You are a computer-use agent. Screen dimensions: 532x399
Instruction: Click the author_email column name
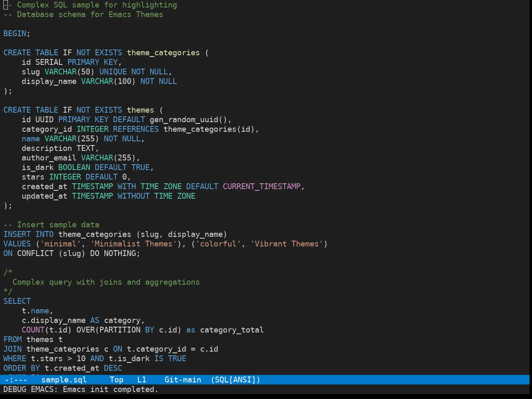(49, 158)
